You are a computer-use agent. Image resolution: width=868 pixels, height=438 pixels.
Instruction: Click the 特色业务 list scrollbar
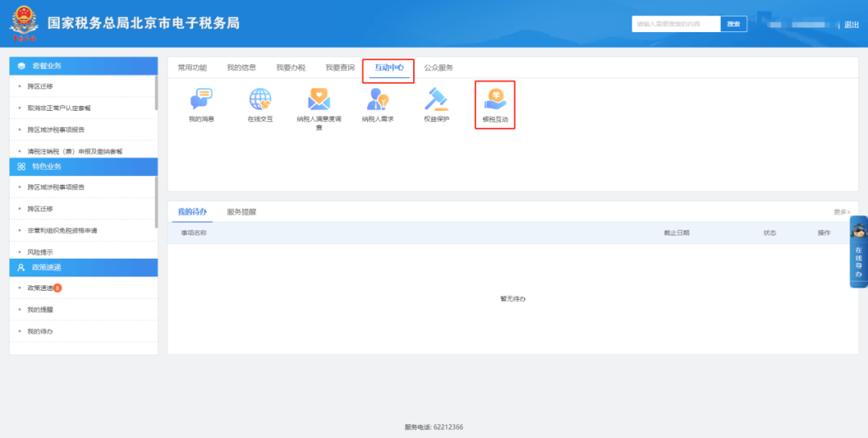[157, 202]
